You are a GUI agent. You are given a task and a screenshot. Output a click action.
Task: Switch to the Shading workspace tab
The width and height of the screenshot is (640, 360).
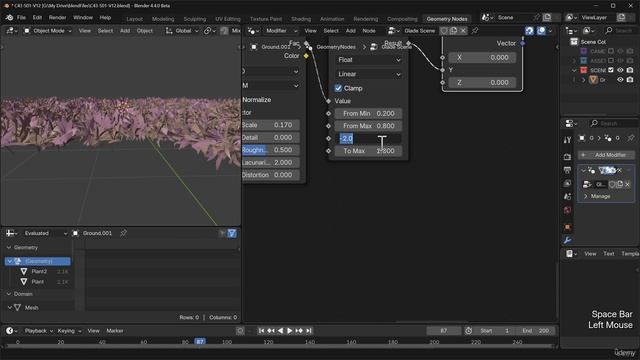(x=301, y=19)
